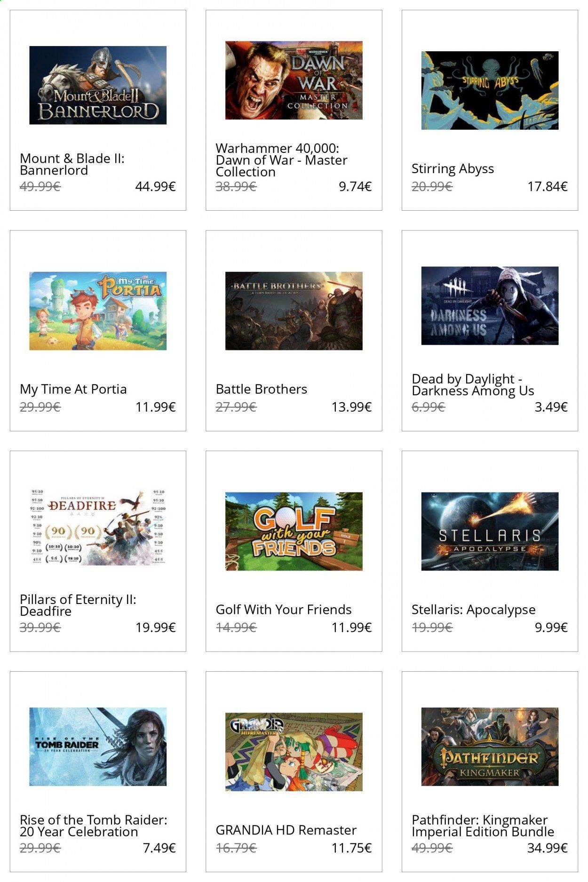Viewport: 588px width, 882px height.
Task: Open the Darkness Among Us DLC image
Action: (x=489, y=306)
